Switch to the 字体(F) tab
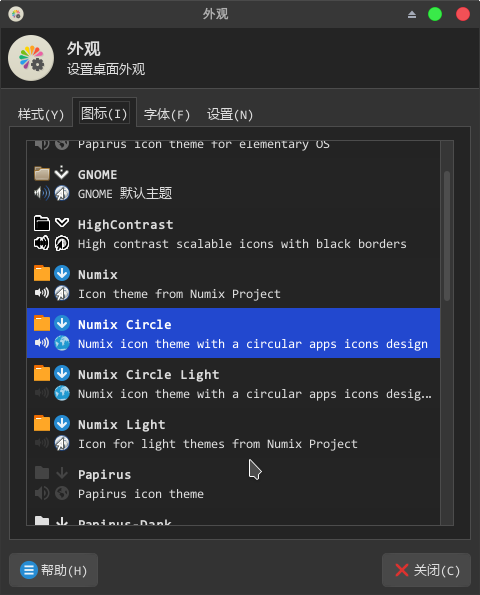The width and height of the screenshot is (480, 595). (x=167, y=114)
